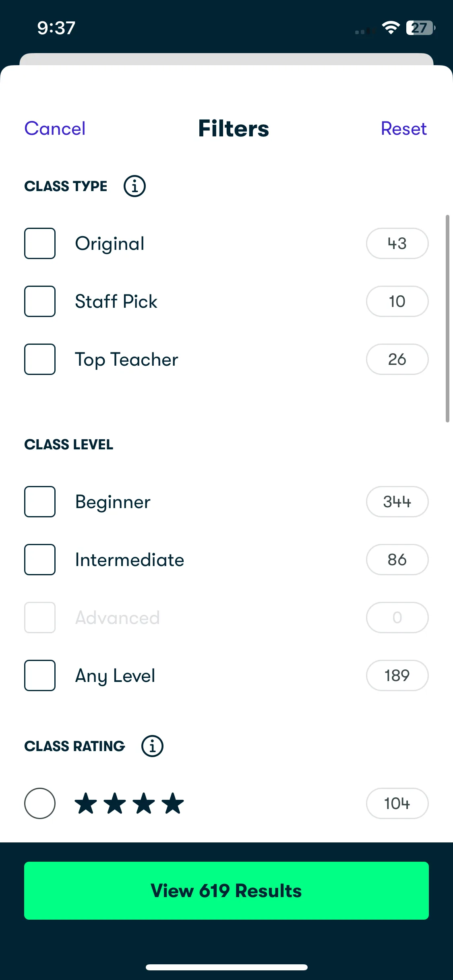Image resolution: width=453 pixels, height=980 pixels.
Task: Click the vertical scrollbar of filters
Action: pos(447,319)
